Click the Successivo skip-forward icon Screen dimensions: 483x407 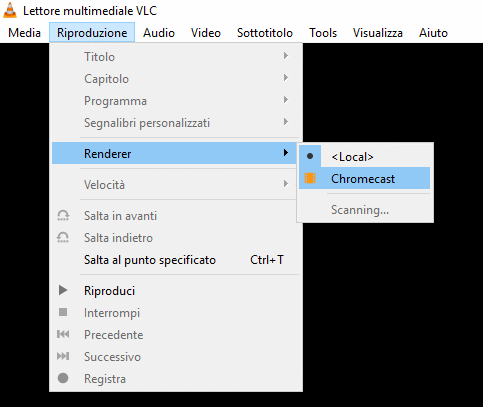click(x=63, y=356)
